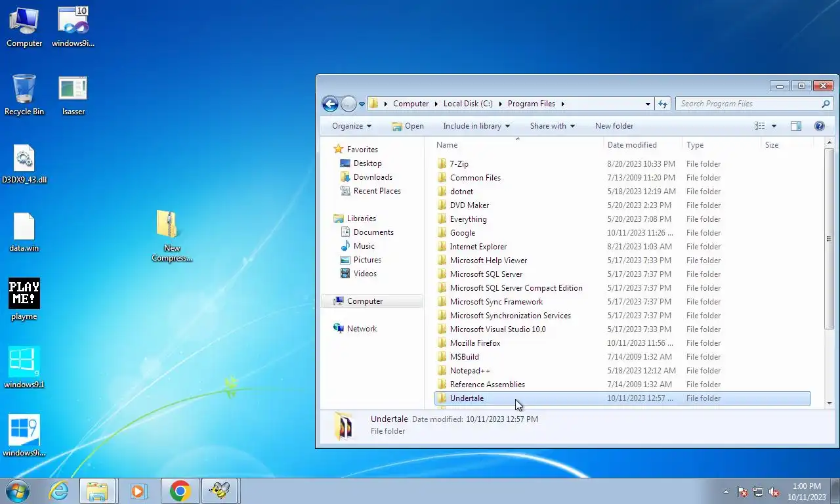Expand the arrow after Local Disk (C:) breadcrumb
The width and height of the screenshot is (840, 504).
pyautogui.click(x=500, y=104)
